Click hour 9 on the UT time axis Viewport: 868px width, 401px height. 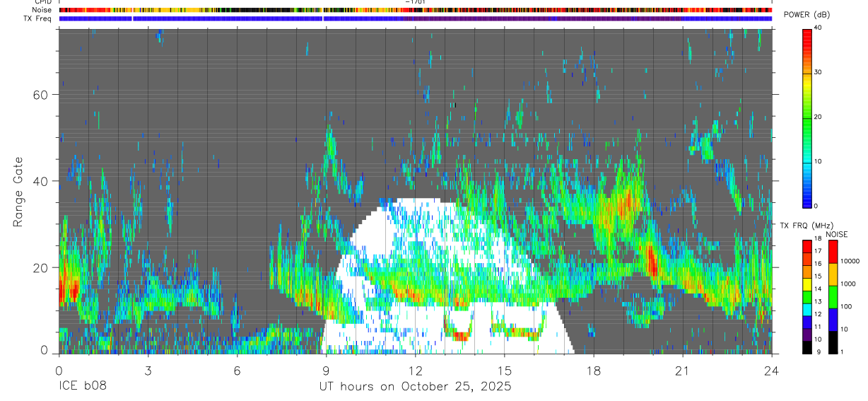326,371
